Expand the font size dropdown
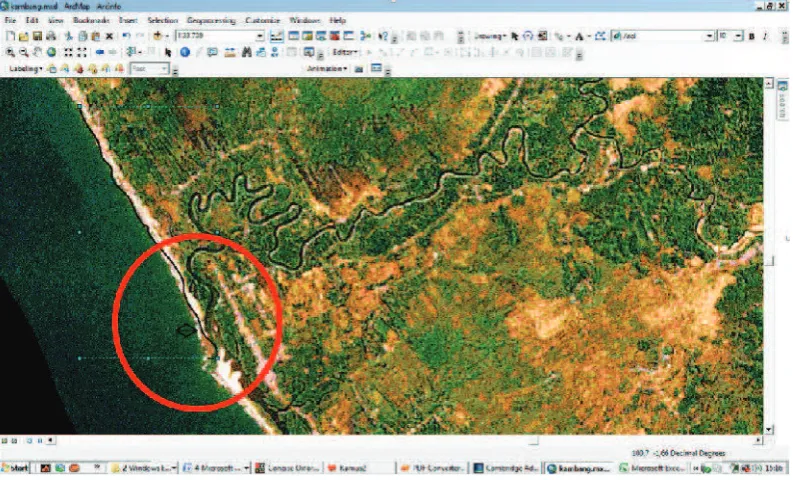Image resolution: width=793 pixels, height=480 pixels. tap(738, 36)
